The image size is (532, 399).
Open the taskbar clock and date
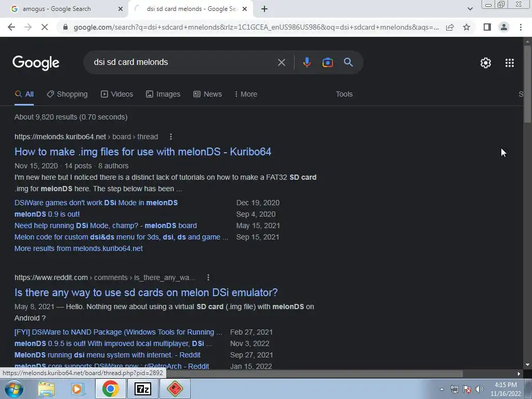[505, 389]
